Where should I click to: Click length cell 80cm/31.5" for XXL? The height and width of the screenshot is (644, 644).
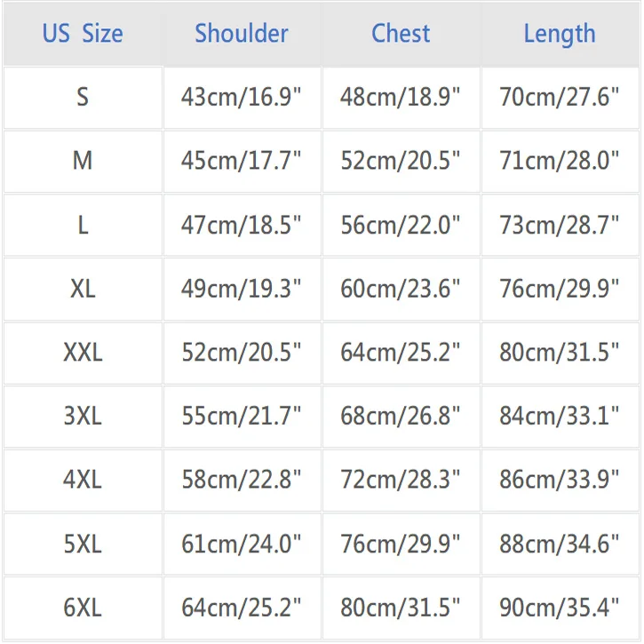pos(560,353)
